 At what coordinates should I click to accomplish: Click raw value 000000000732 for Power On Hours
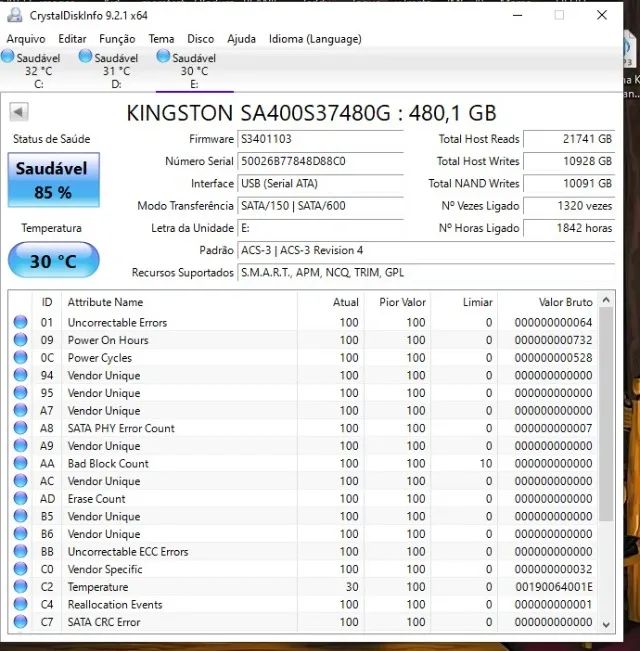click(553, 340)
